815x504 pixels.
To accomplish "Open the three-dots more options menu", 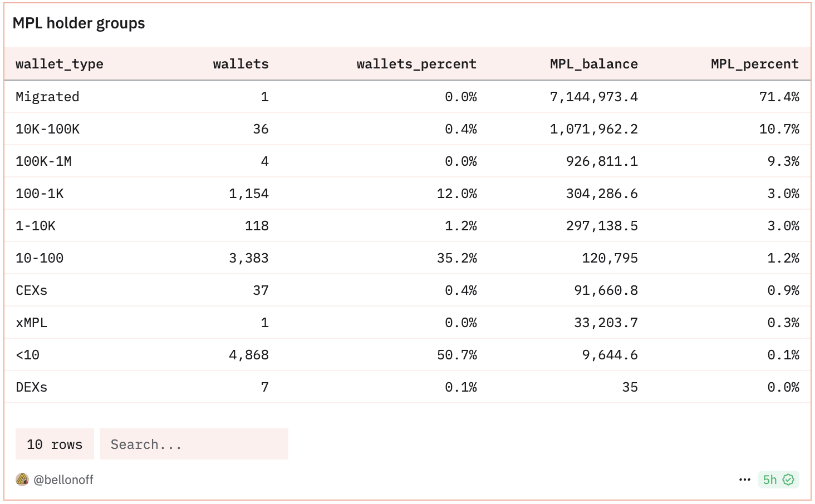I will tap(745, 480).
